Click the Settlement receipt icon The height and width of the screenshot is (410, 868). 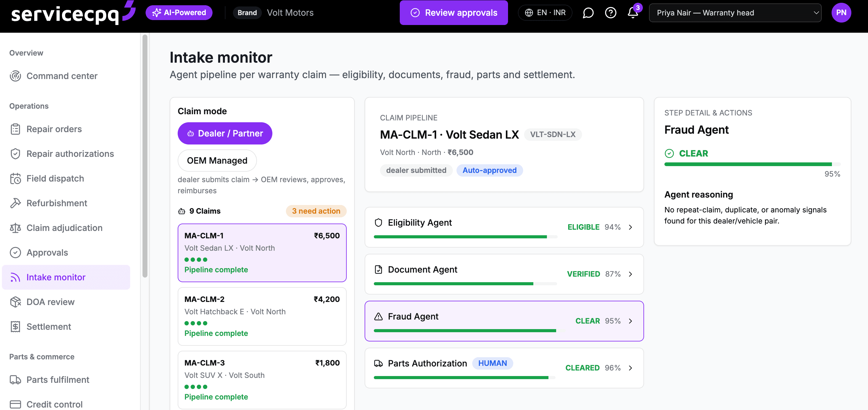[15, 326]
